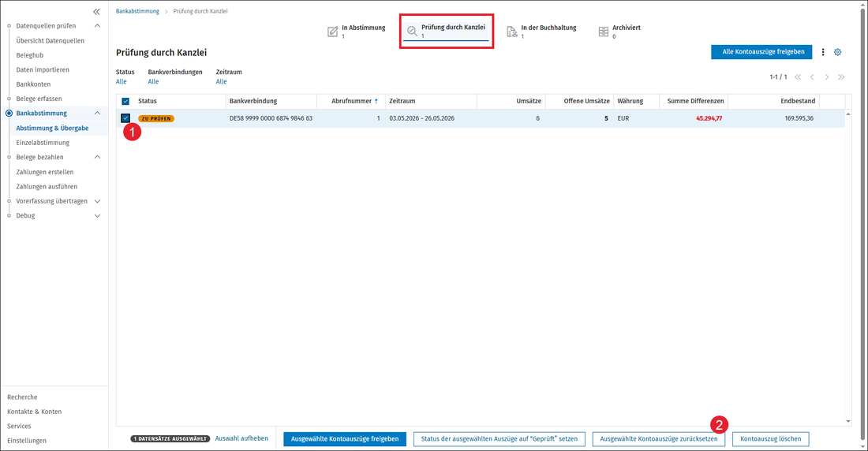This screenshot has height=451, width=868.
Task: Open the Status filter Alle dropdown
Action: coord(122,81)
